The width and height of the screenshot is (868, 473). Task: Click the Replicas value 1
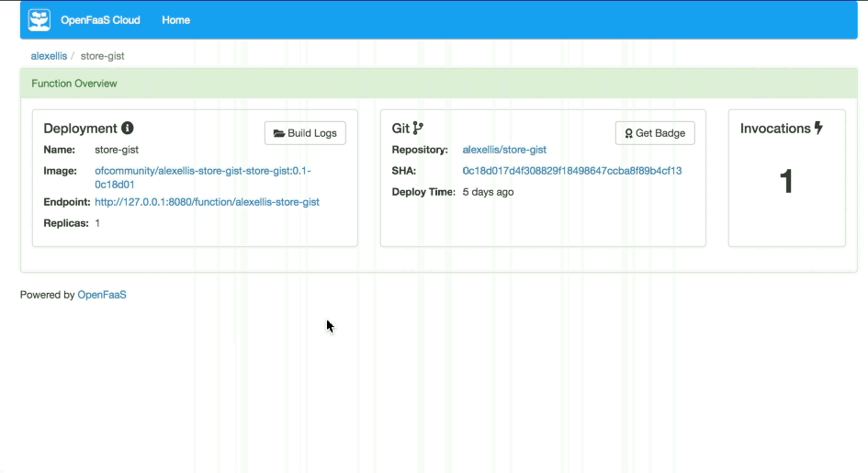97,223
